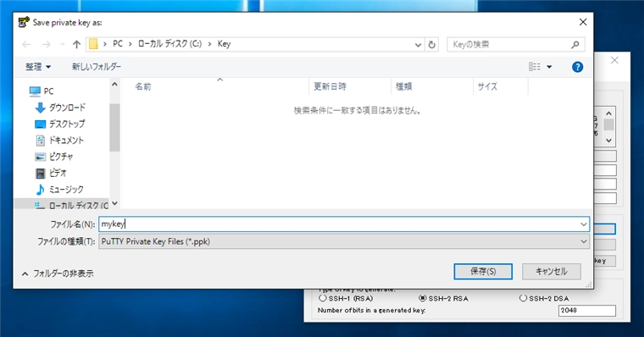Click the navigation pane scroll down arrow
Screen dimensions: 644x337
[x=114, y=203]
